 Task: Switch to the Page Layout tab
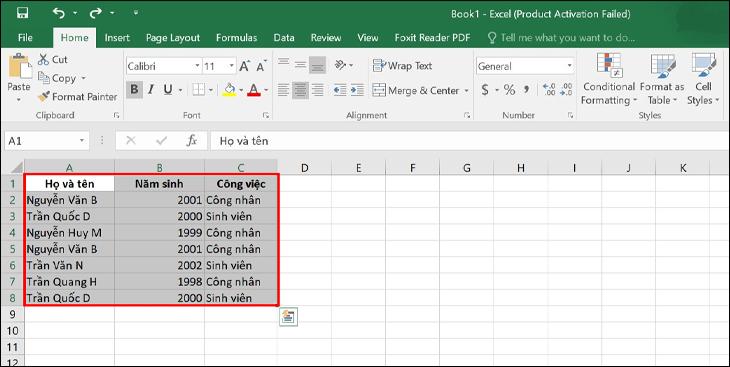(173, 38)
